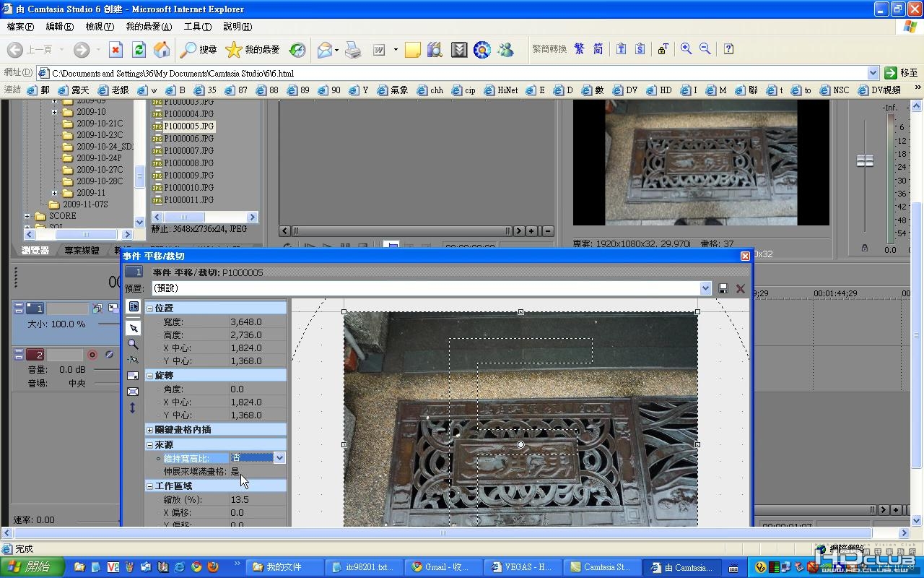Select the zoom magnifier tool in pan/crop

coord(133,344)
